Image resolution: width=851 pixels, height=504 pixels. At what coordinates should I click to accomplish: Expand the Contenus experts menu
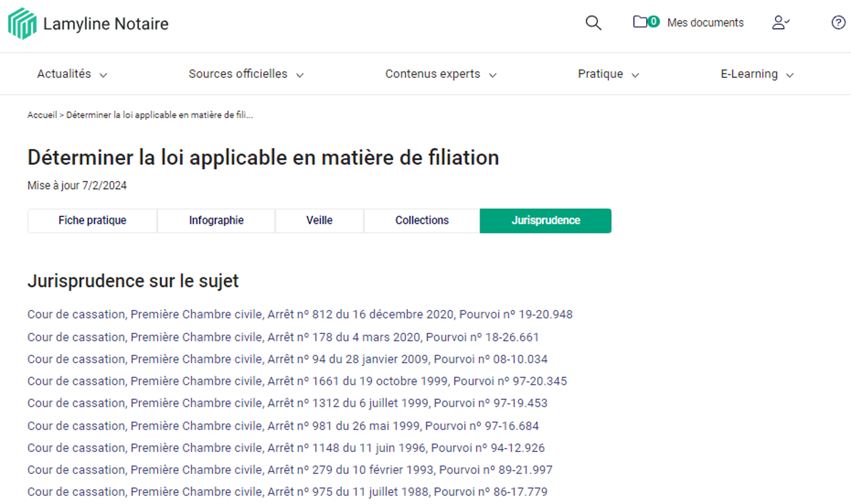point(440,74)
